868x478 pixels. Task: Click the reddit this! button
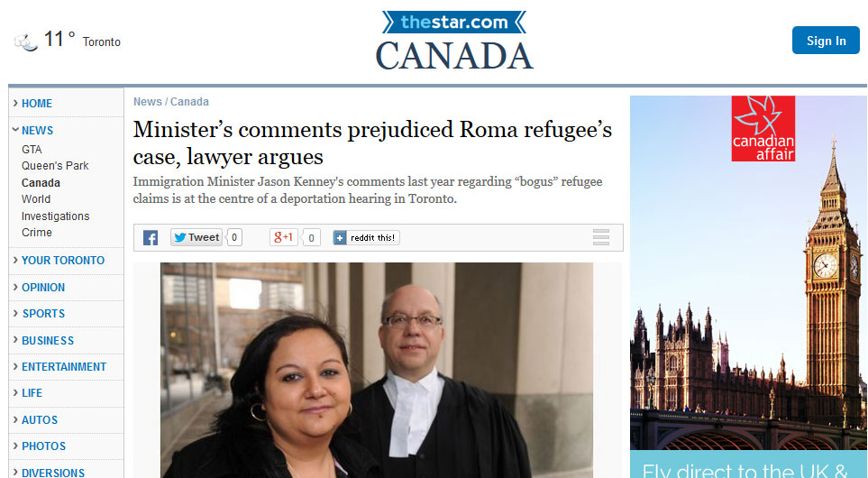[366, 237]
